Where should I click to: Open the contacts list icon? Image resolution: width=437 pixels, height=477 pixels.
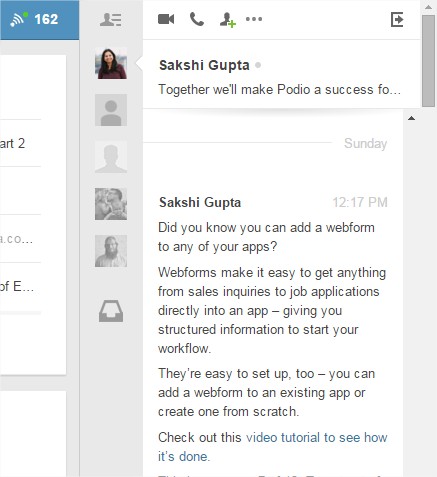point(111,20)
